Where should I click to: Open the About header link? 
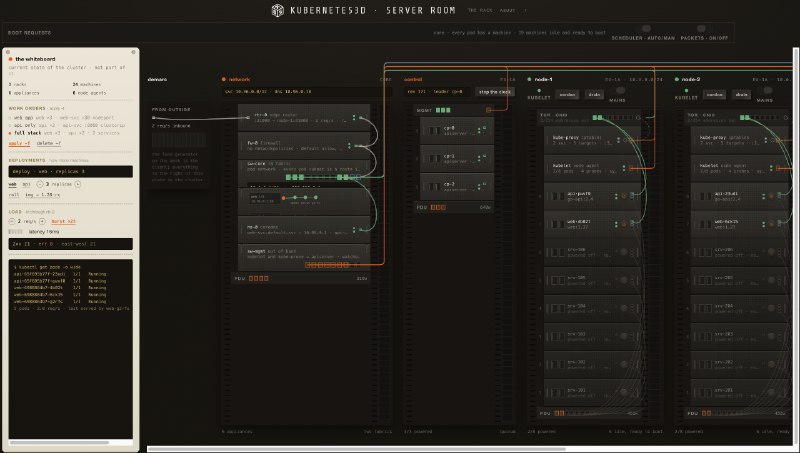coord(507,11)
